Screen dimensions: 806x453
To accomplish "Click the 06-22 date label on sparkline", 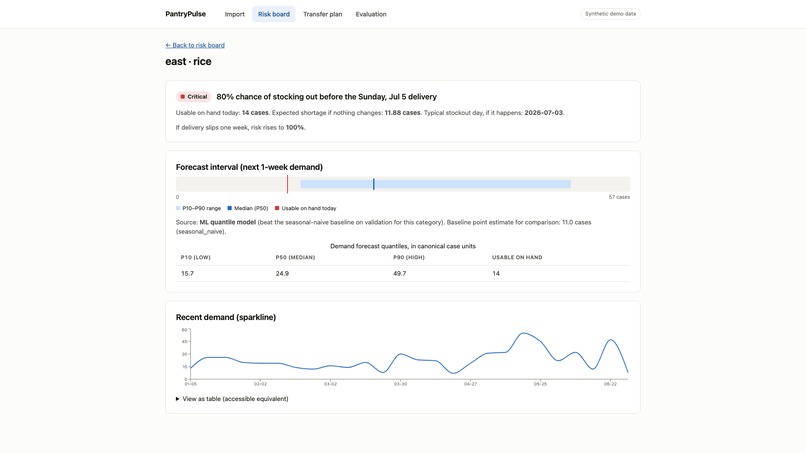I will (610, 384).
